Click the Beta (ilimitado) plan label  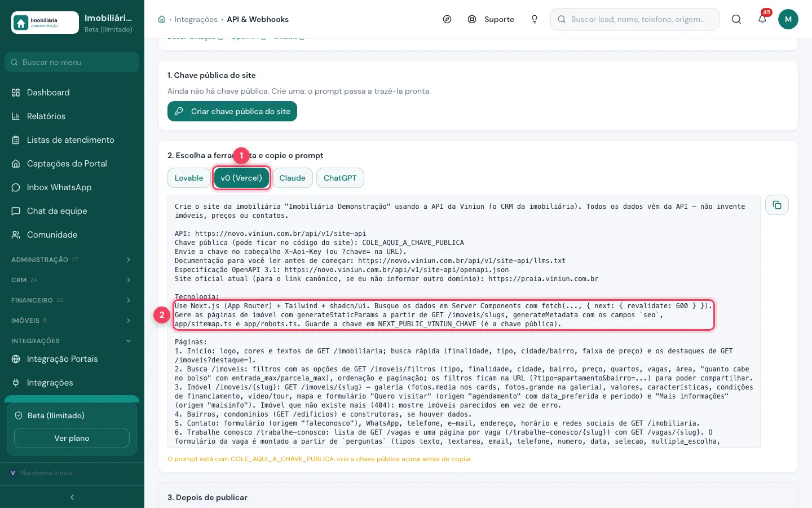[56, 415]
